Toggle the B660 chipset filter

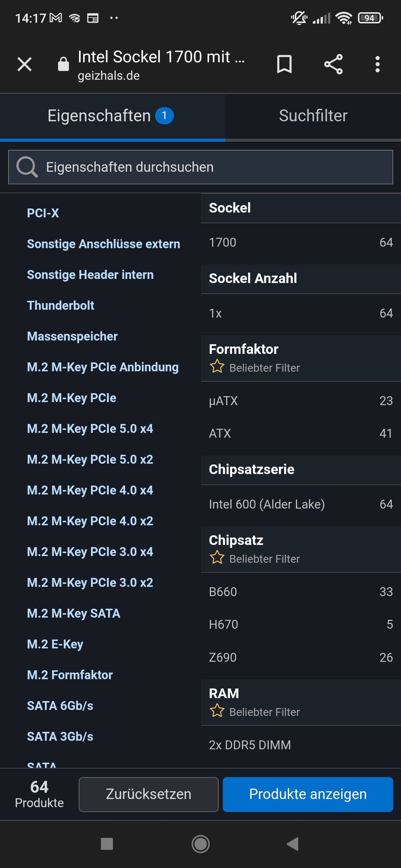[301, 592]
